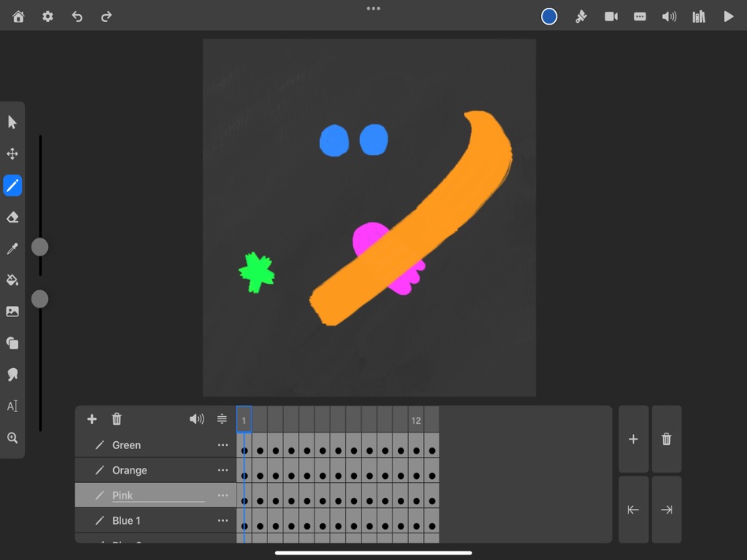This screenshot has width=747, height=560.
Task: Open options menu for Blue 1 layer
Action: [223, 521]
